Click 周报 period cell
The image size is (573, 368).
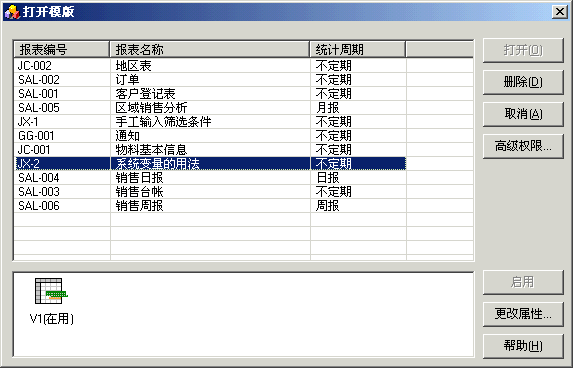(327, 206)
